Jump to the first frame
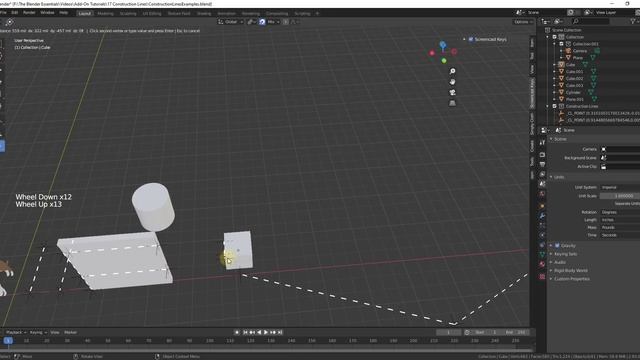Image resolution: width=640 pixels, height=360 pixels. click(x=245, y=332)
